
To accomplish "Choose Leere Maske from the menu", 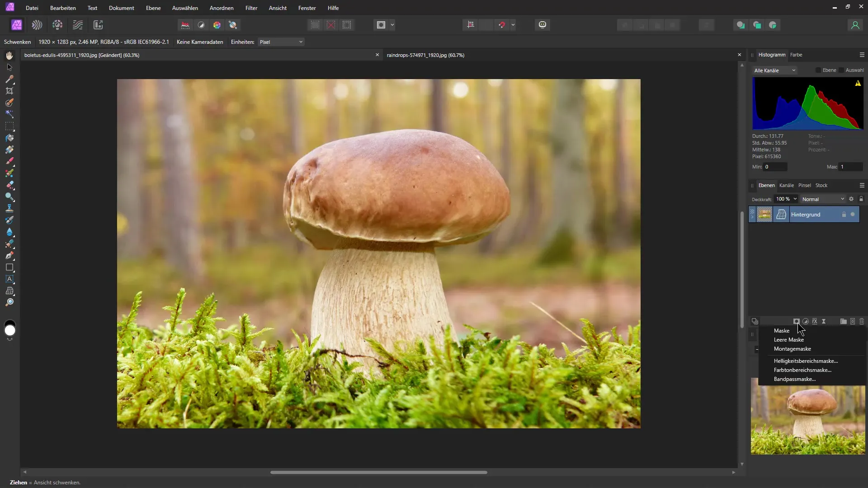I will pos(788,340).
